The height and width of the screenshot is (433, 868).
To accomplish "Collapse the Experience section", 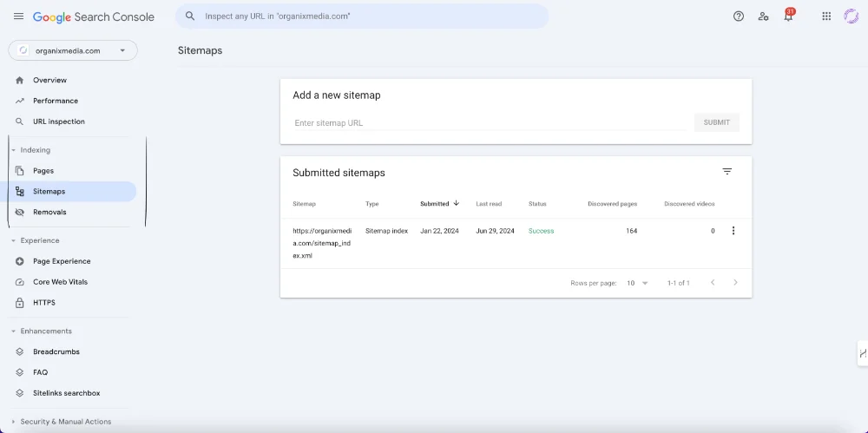I will point(13,241).
